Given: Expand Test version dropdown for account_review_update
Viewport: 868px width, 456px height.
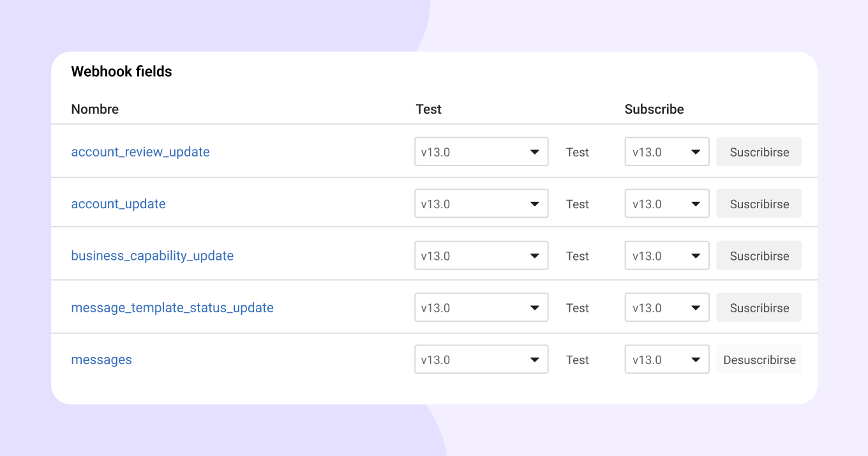Looking at the screenshot, I should point(481,152).
